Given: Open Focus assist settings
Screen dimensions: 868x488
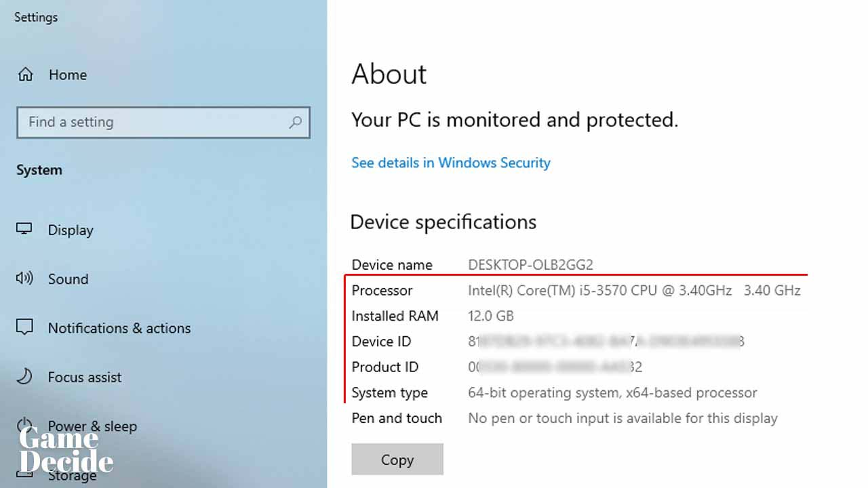Looking at the screenshot, I should coord(83,377).
